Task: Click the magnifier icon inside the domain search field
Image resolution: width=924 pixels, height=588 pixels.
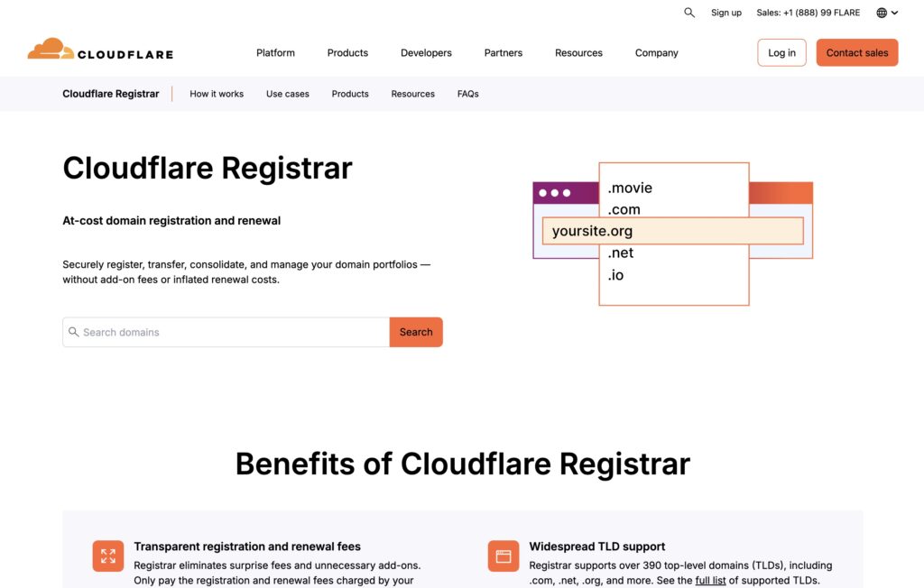Action: coord(73,332)
